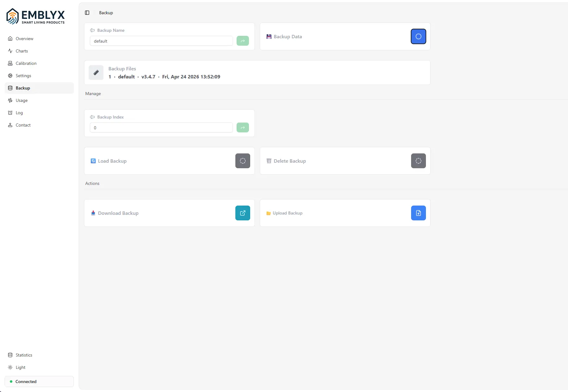Image resolution: width=568 pixels, height=392 pixels.
Task: Toggle the sidebar panel icon
Action: [87, 13]
